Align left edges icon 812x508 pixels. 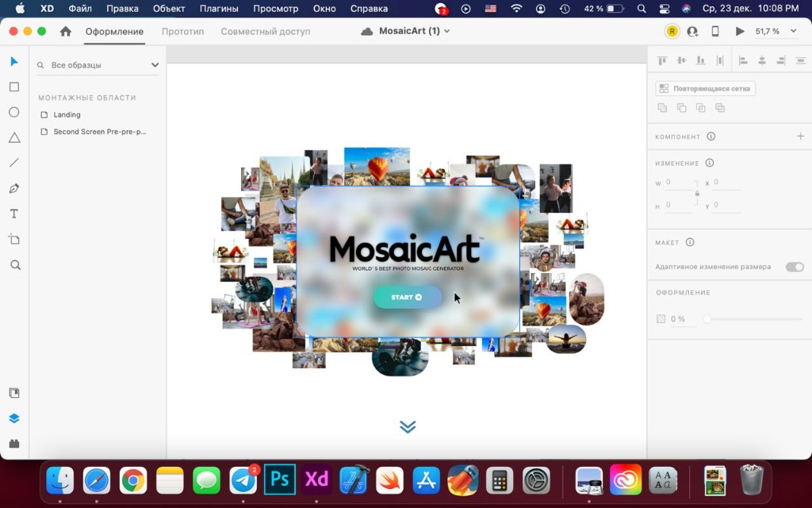click(x=743, y=60)
